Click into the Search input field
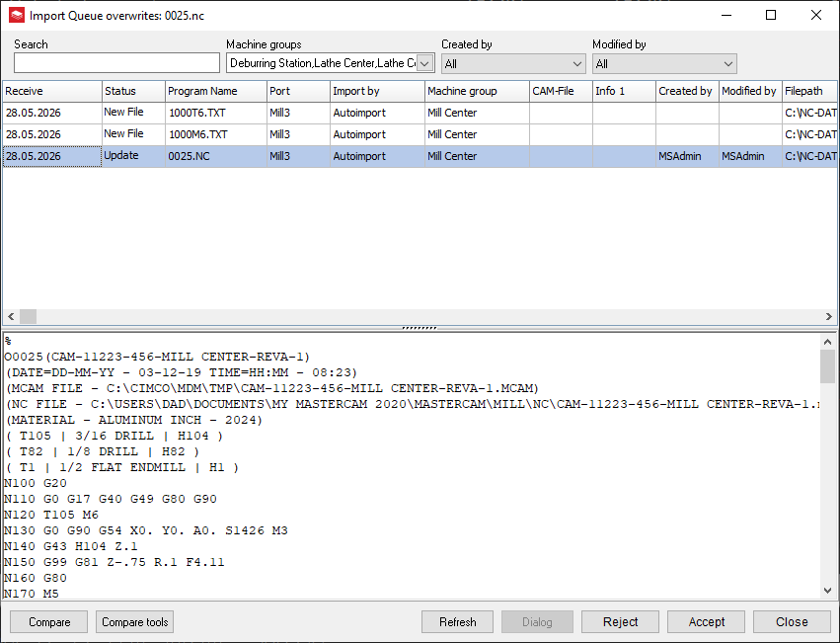The width and height of the screenshot is (840, 643). click(116, 63)
